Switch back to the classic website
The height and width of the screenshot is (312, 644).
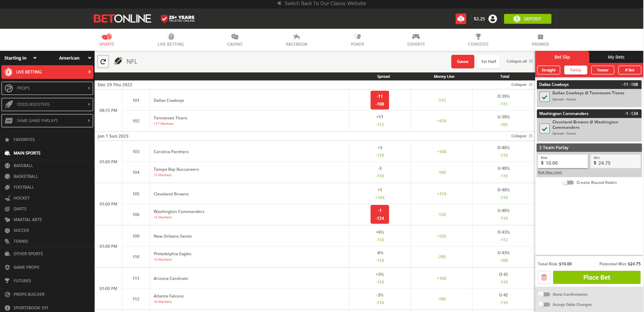coord(322,3)
